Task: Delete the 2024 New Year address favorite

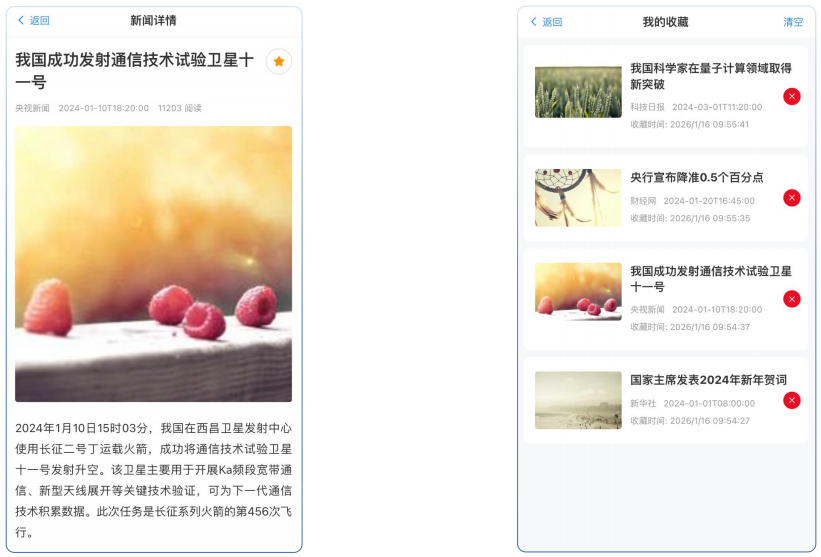Action: coord(791,400)
